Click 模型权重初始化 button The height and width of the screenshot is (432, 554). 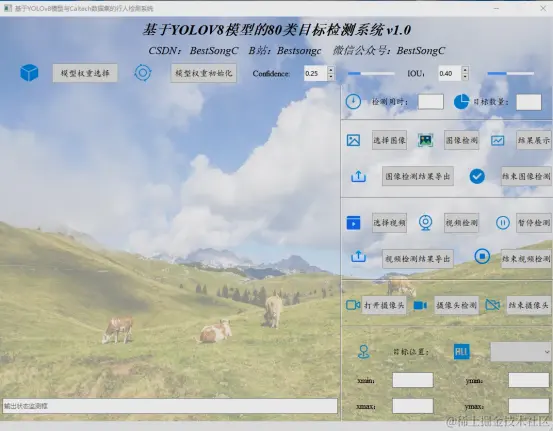coord(204,73)
